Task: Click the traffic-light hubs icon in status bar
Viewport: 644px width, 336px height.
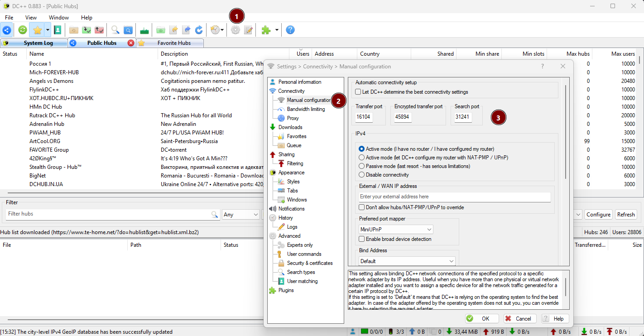Action: tap(390, 332)
